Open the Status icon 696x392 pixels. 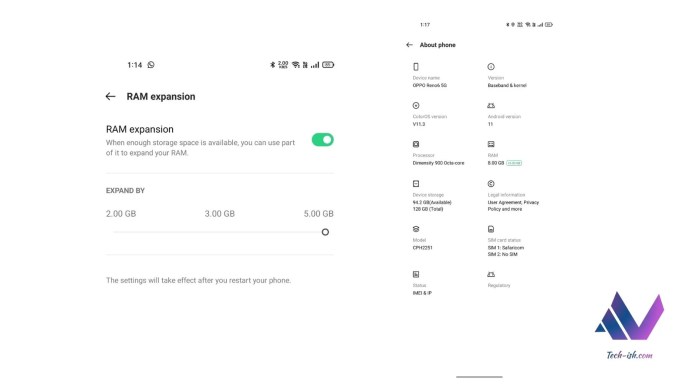(x=416, y=274)
